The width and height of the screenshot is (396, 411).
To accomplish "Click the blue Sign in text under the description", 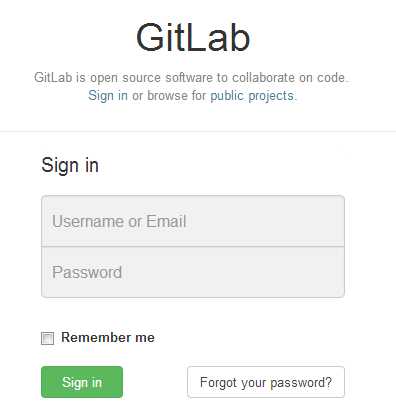I will point(108,96).
